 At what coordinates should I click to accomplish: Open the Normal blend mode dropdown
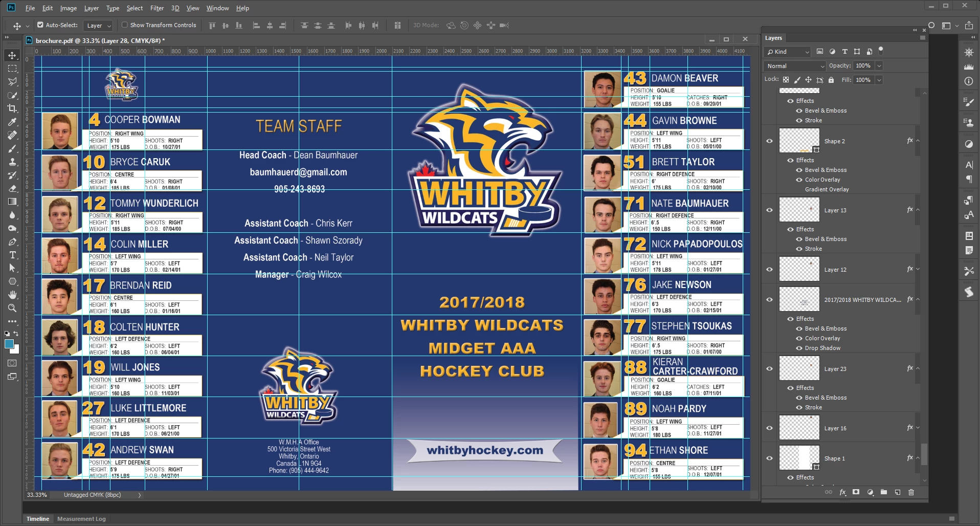(795, 66)
